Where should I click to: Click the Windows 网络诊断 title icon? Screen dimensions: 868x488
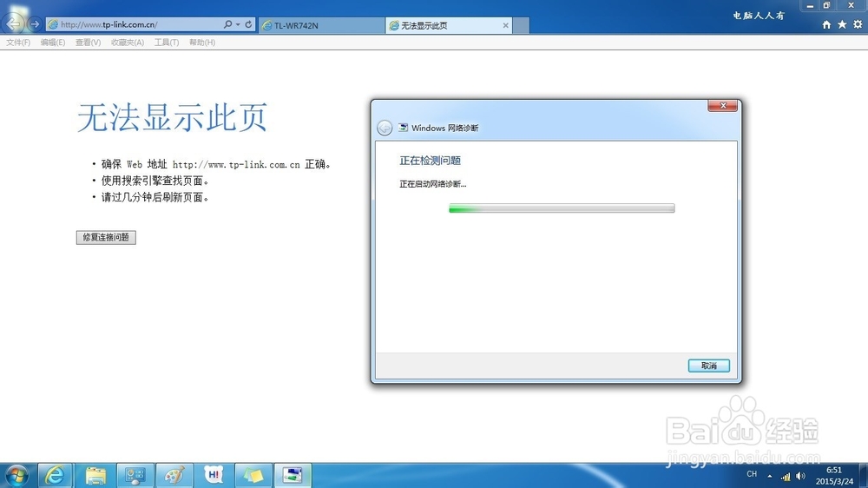(x=404, y=128)
